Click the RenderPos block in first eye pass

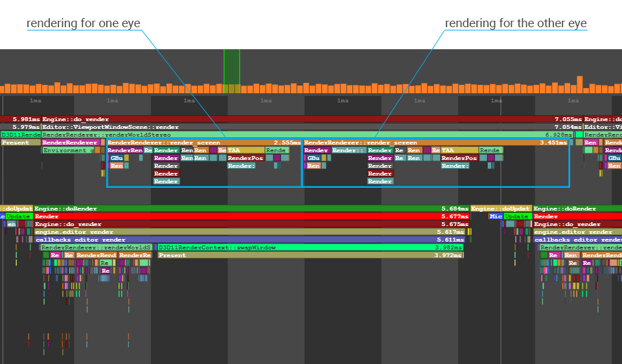tap(245, 158)
